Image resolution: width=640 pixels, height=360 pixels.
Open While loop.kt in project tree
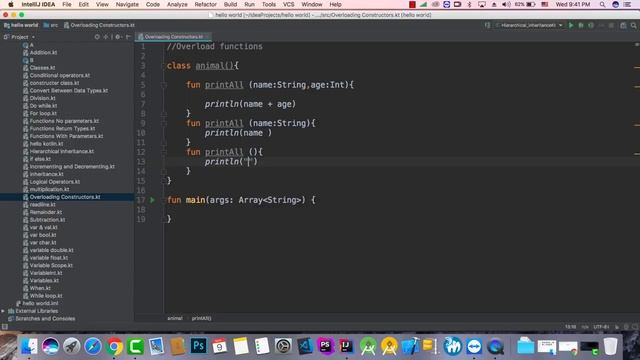click(x=46, y=296)
